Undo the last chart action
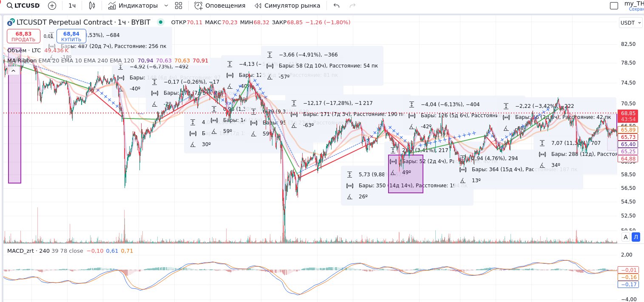This screenshot has width=644, height=302. [337, 6]
